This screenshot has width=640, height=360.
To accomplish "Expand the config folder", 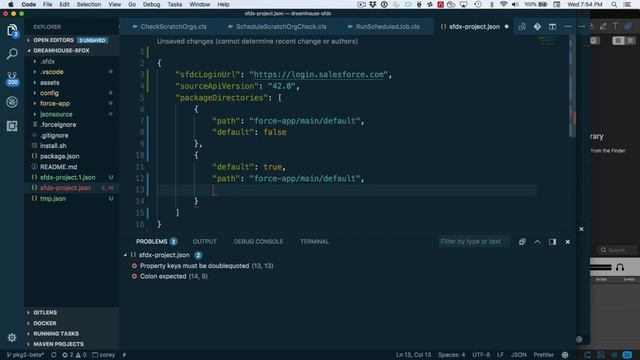I will [49, 93].
